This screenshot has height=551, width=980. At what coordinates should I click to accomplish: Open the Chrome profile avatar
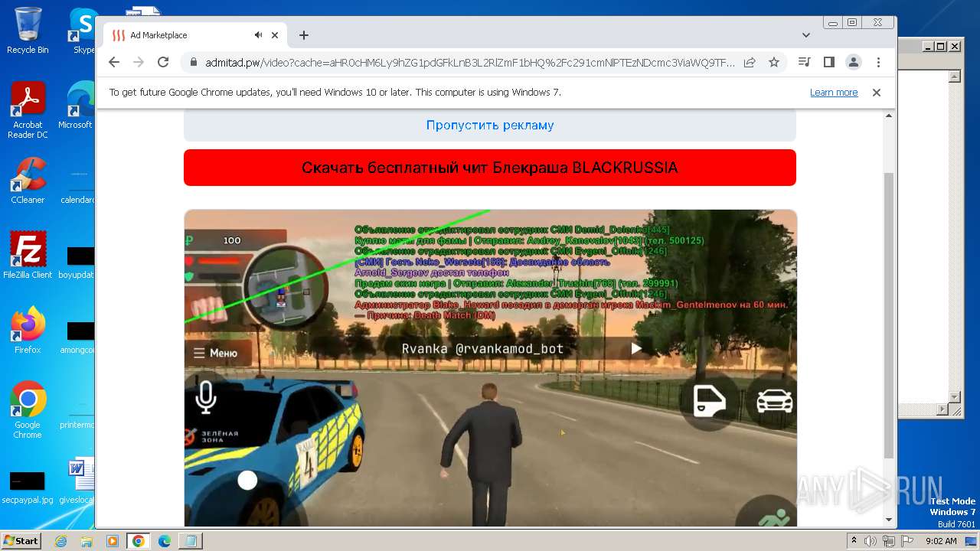(853, 63)
